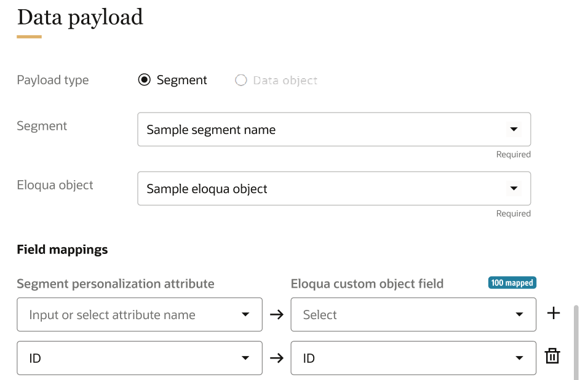Screen dimensions: 588x380
Task: Click the Segment radio label text
Action: click(x=181, y=80)
